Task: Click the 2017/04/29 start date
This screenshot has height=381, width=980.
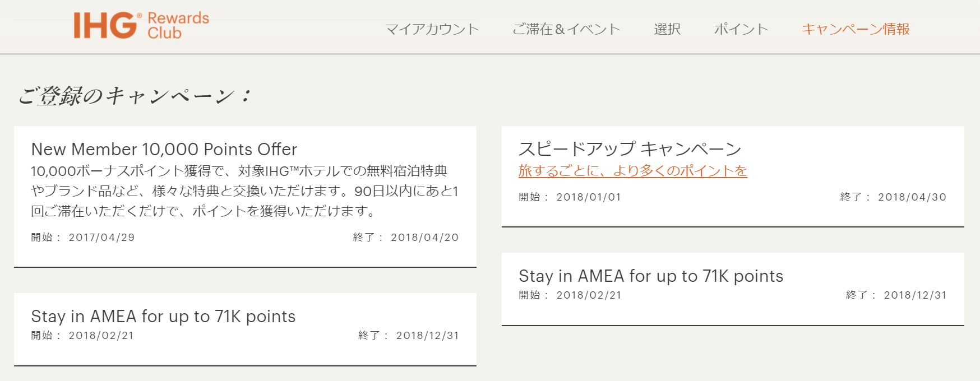Action: 101,238
